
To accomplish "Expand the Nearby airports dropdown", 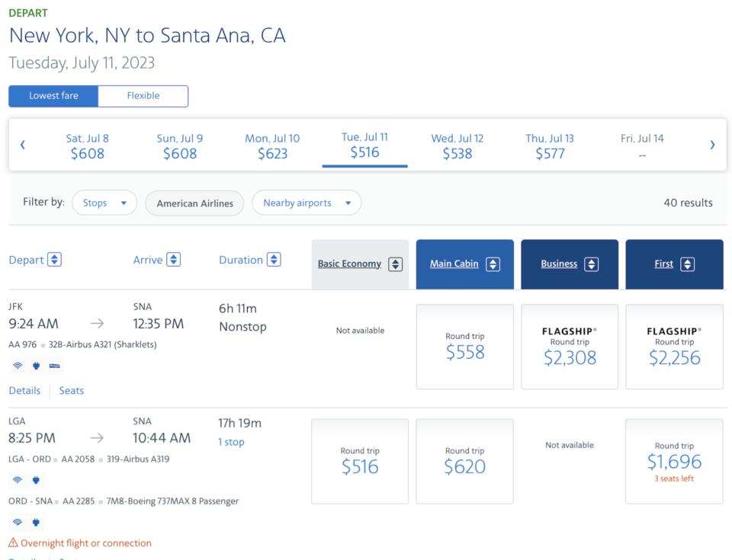I will click(x=306, y=203).
